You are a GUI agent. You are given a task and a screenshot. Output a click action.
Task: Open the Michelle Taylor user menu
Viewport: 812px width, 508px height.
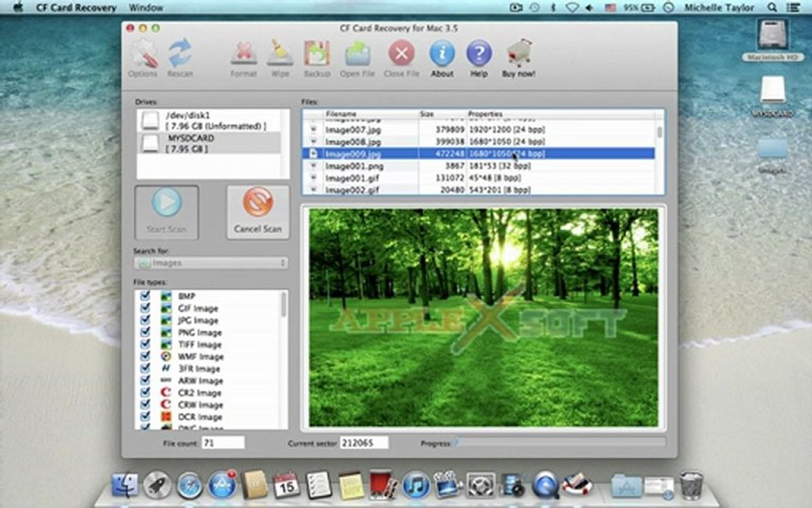pyautogui.click(x=719, y=7)
